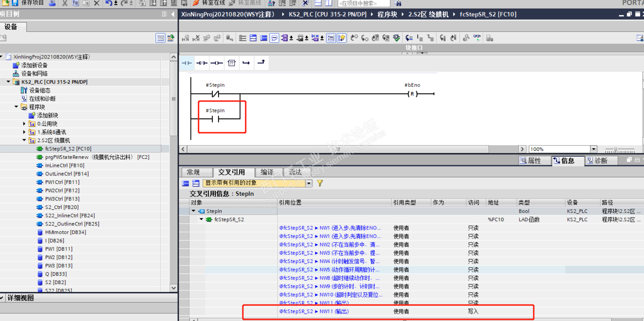Screen dimensions: 644x321
Task: Open NW11 reference with 写入 access
Action: [314, 312]
